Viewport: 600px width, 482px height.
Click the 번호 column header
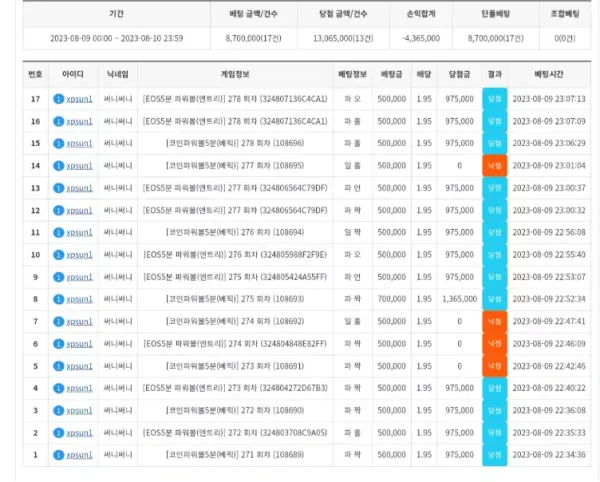[35, 74]
